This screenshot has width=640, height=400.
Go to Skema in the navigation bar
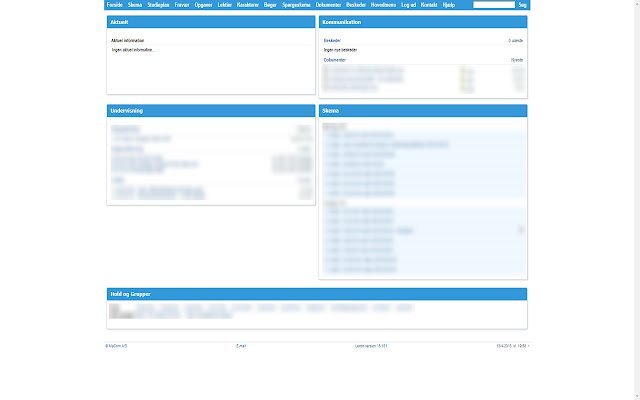tap(135, 5)
